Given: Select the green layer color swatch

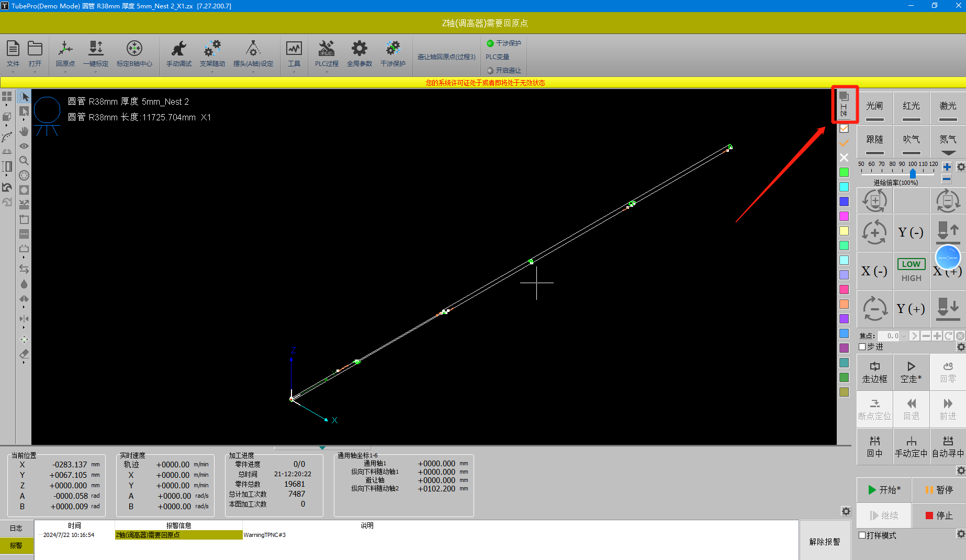Looking at the screenshot, I should 844,172.
